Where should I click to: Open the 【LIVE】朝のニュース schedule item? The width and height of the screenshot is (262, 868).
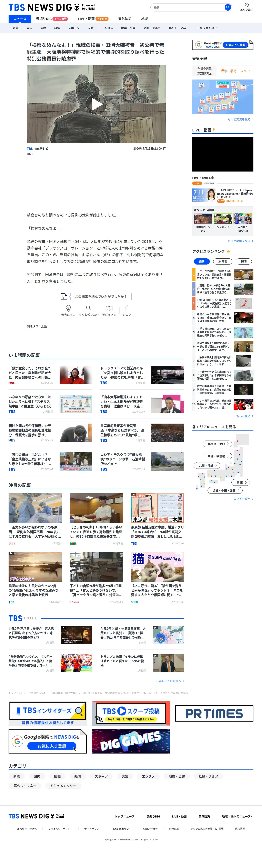click(x=223, y=195)
